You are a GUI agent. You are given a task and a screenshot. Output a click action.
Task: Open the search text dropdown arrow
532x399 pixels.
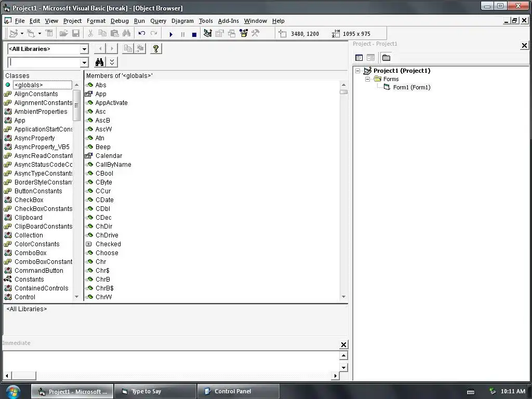pos(84,62)
